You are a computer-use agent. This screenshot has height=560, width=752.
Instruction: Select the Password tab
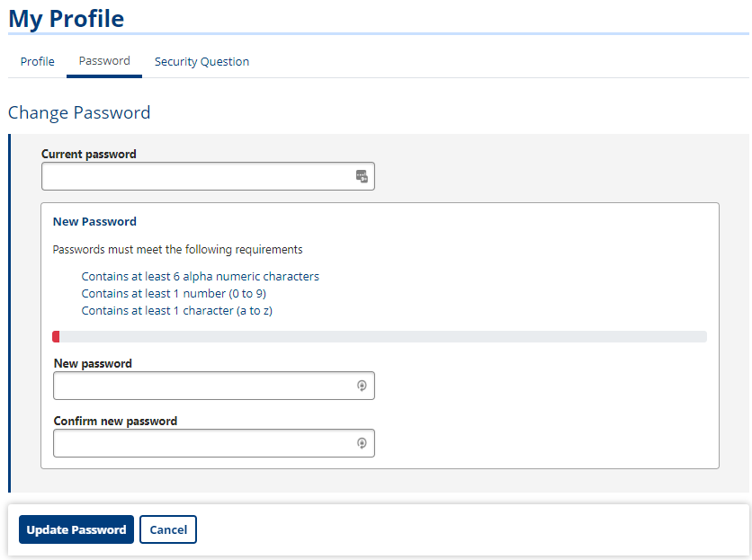point(104,61)
